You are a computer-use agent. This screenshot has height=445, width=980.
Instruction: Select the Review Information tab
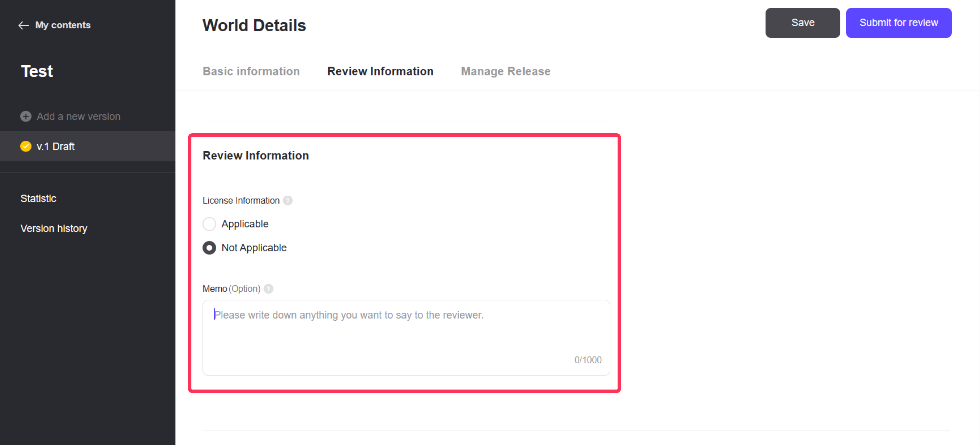[380, 71]
